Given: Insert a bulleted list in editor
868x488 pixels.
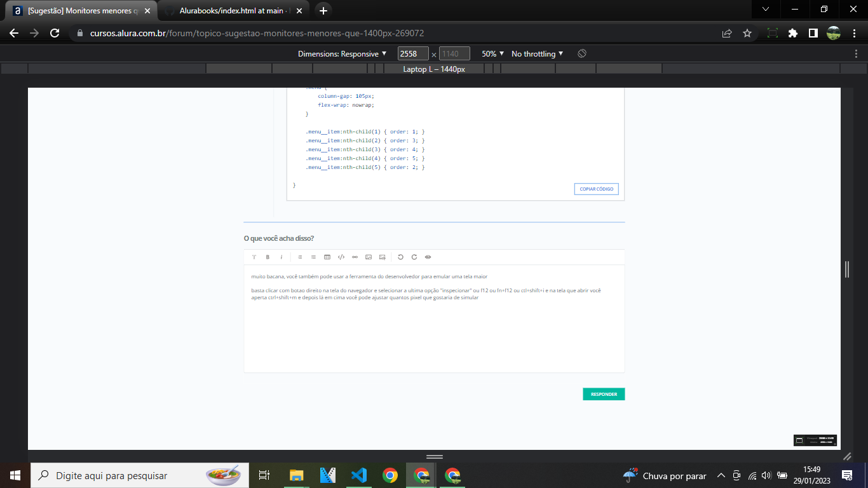Looking at the screenshot, I should point(313,257).
